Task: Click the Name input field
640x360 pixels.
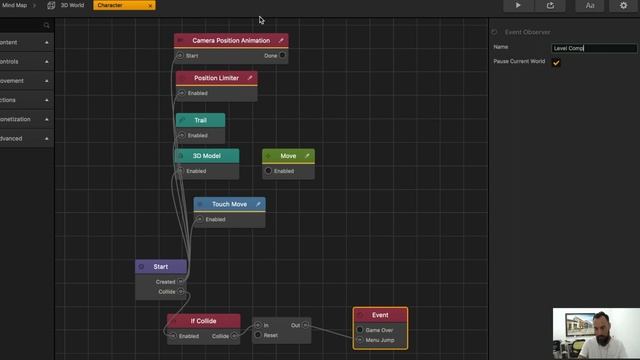Action: coord(594,48)
